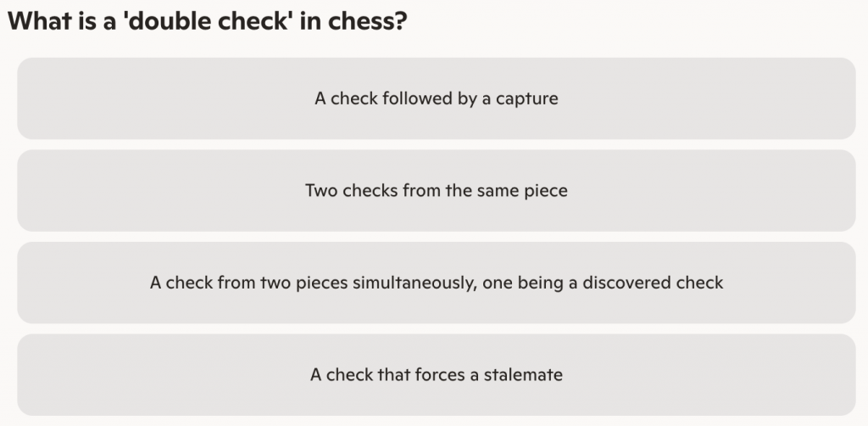
Task: Select the option mentioning discovered check
Action: [x=436, y=283]
